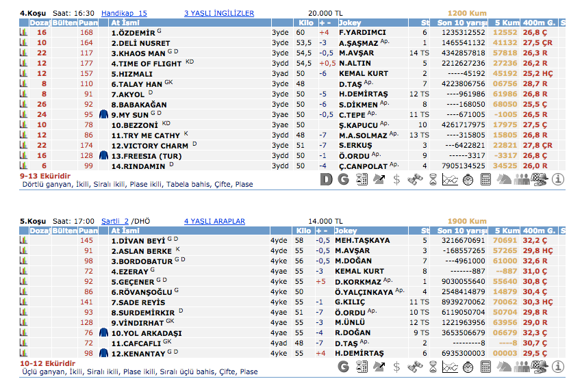The width and height of the screenshot is (582, 392).
Task: Click the G icon under race 5 table
Action: tap(344, 367)
